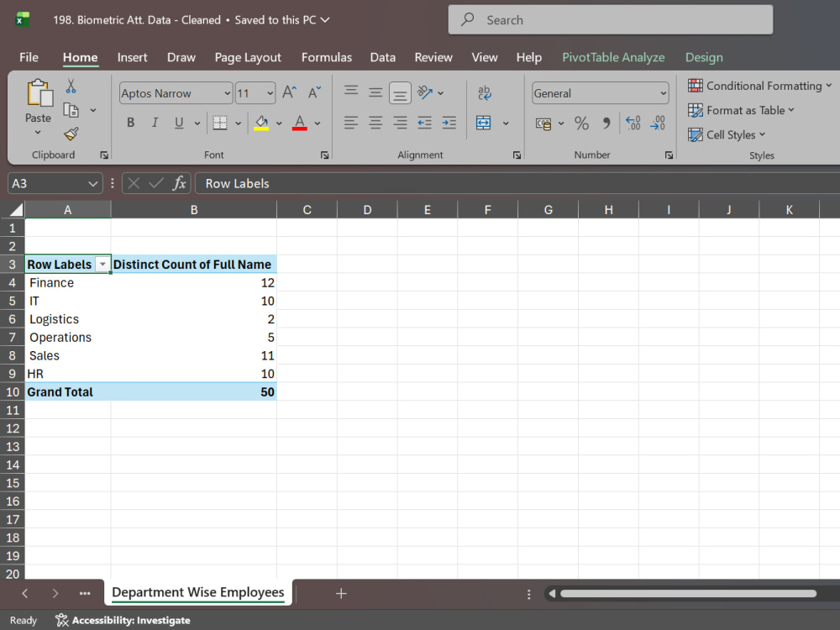The image size is (840, 630).
Task: Open the File menu
Action: 29,57
